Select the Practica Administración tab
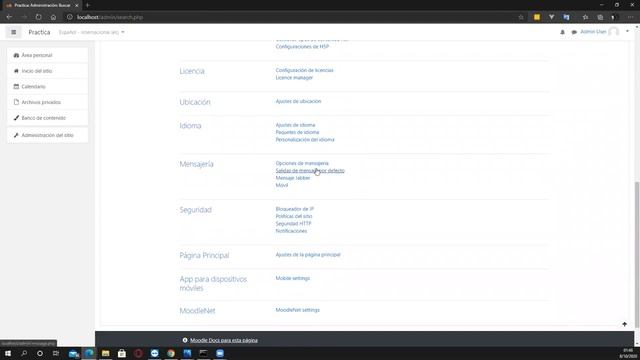Image resolution: width=640 pixels, height=360 pixels. point(41,5)
